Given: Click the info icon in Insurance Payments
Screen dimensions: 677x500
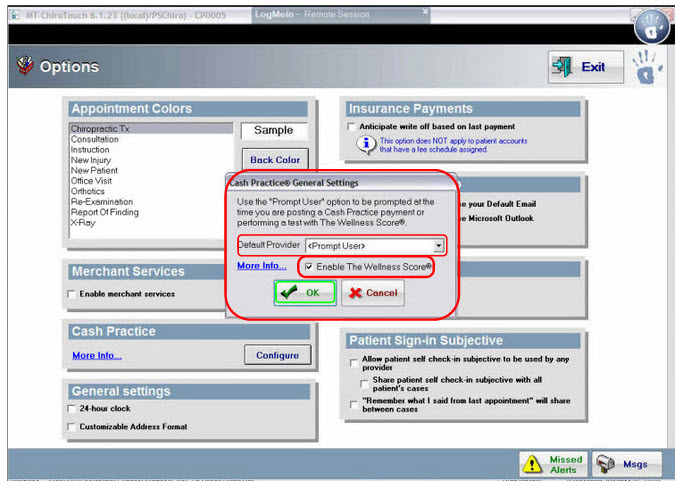Looking at the screenshot, I should (366, 144).
